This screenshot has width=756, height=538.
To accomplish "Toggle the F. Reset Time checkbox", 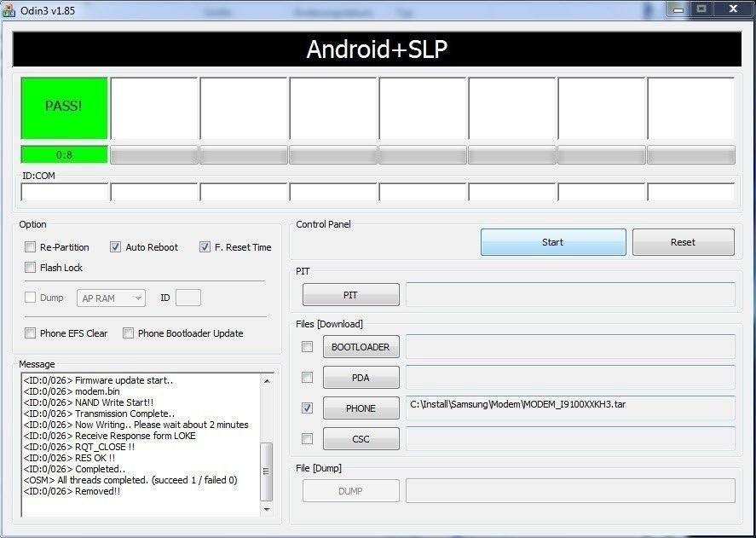I will [205, 247].
